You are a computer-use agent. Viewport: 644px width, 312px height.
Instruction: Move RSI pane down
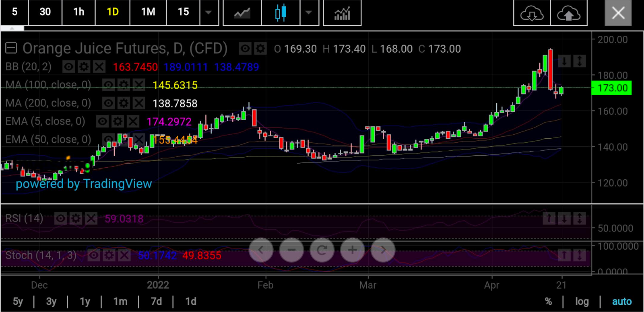(564, 218)
